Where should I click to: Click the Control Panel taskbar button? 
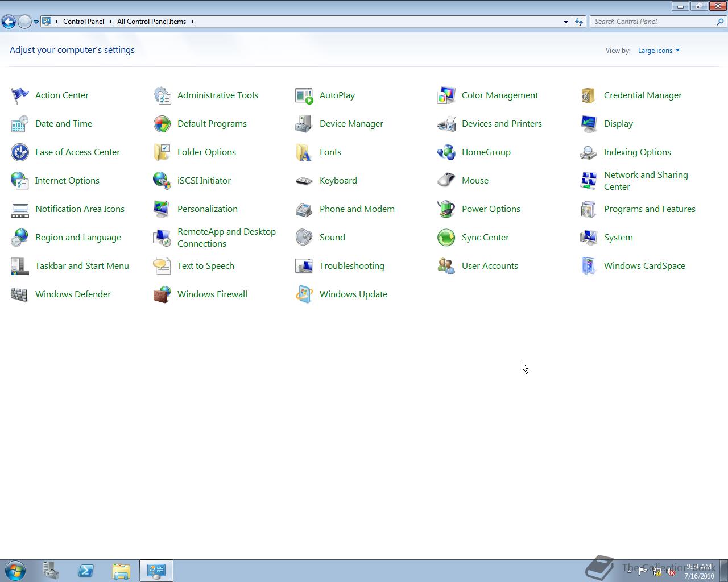click(156, 571)
